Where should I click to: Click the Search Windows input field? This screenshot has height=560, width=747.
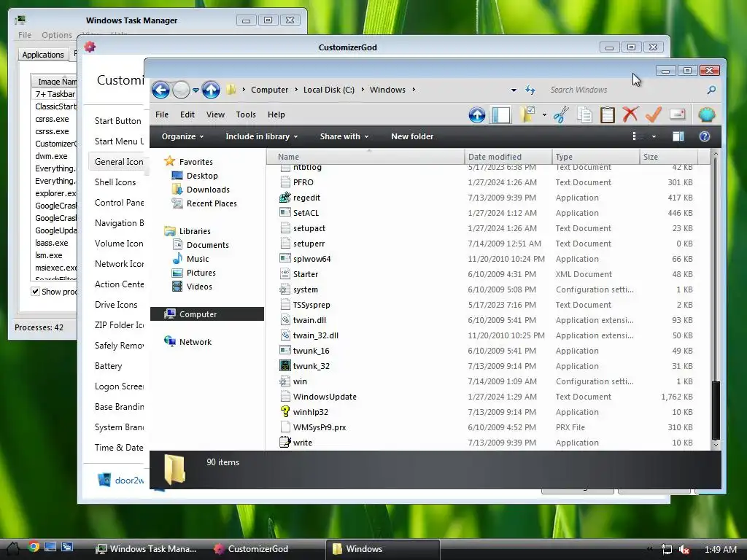click(624, 90)
